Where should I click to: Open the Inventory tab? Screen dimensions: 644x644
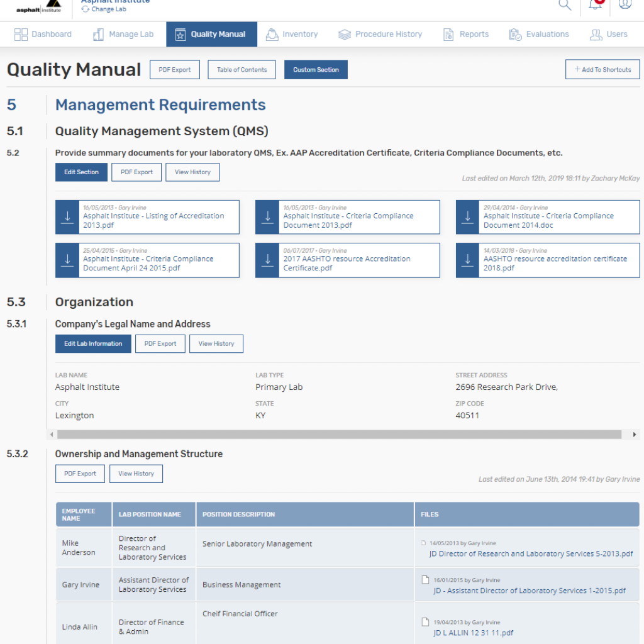click(x=292, y=35)
